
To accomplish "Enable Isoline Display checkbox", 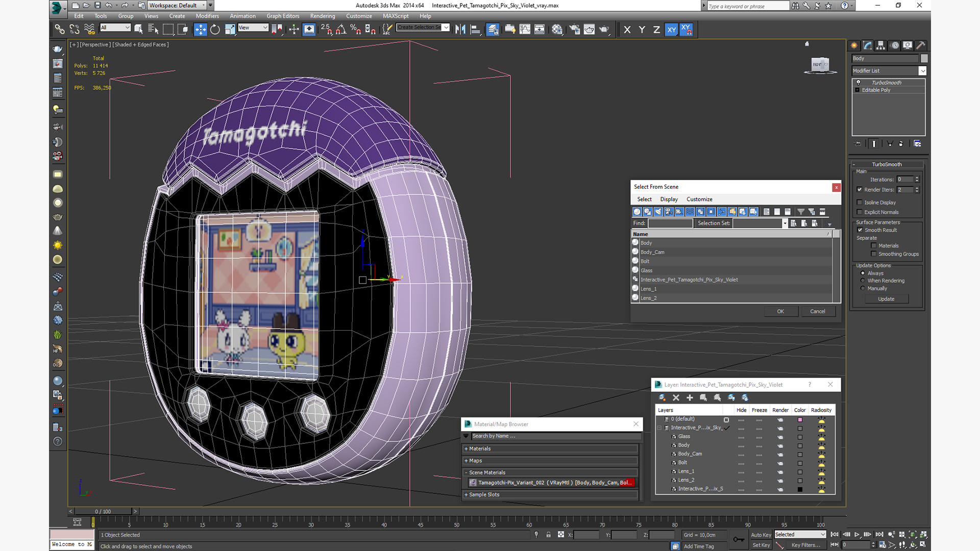I will click(860, 203).
